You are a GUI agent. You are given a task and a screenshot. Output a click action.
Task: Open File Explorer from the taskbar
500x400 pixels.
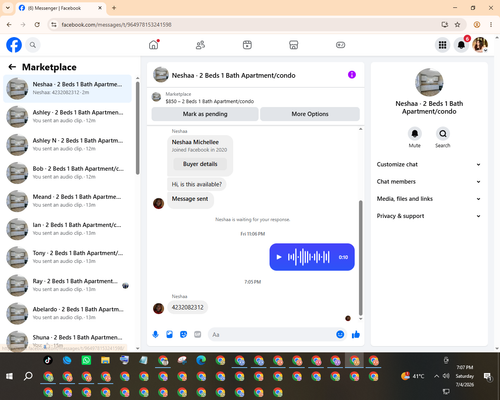point(105,360)
